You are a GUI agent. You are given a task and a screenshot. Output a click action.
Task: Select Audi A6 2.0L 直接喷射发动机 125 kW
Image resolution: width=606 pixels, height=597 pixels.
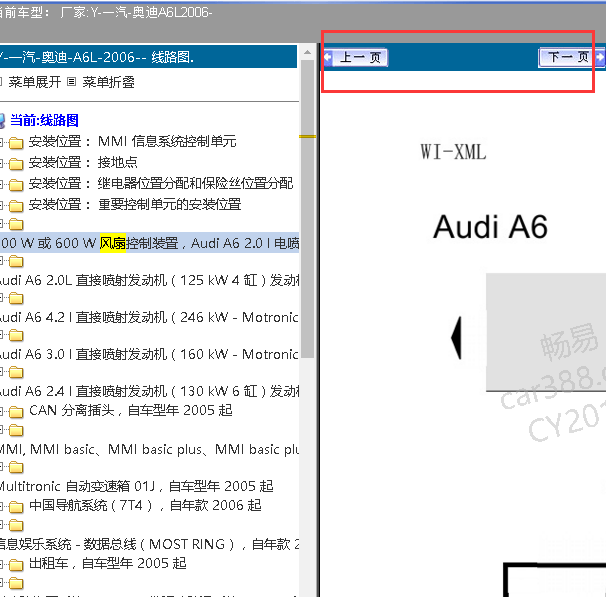coord(150,280)
